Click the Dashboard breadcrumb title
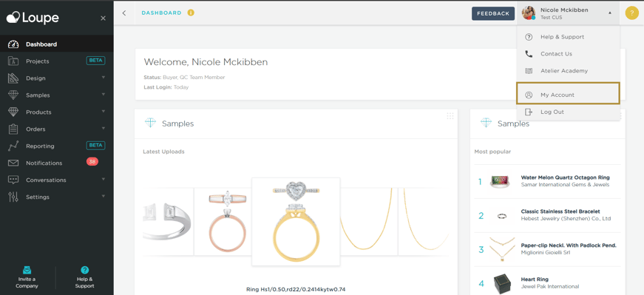This screenshot has width=644, height=295. pyautogui.click(x=161, y=13)
